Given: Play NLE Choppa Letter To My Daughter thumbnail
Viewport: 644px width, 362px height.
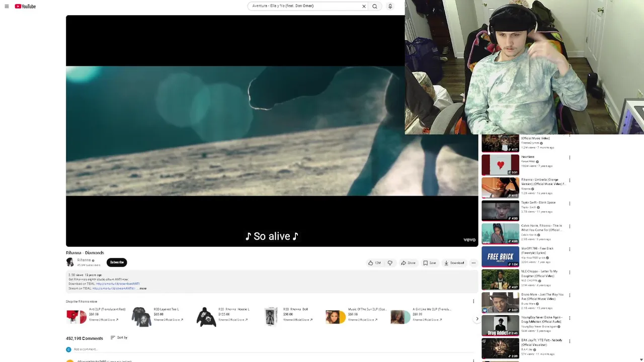Looking at the screenshot, I should [x=500, y=280].
